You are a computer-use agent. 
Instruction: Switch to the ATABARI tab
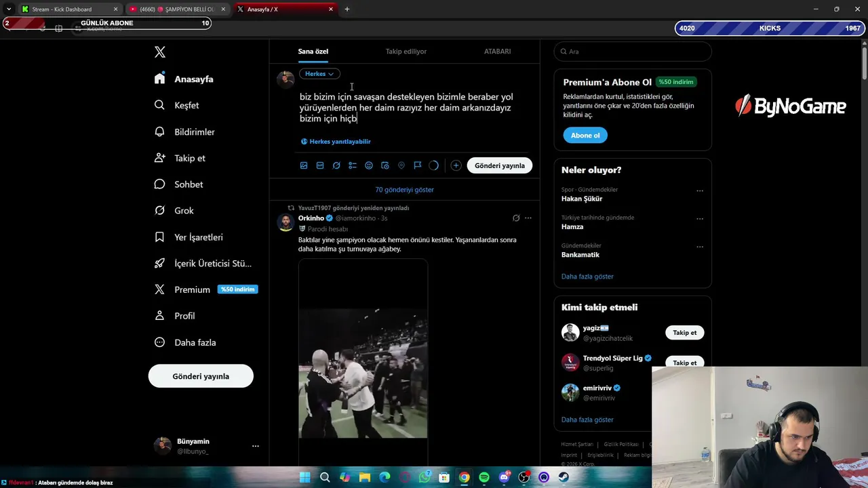(497, 52)
